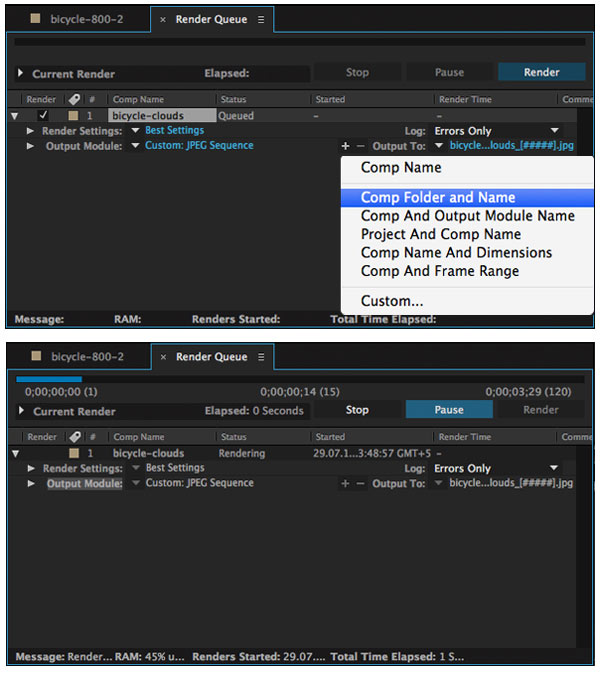The image size is (600, 679).
Task: Collapse bicycle-clouds queue item in bottom panel
Action: (16, 454)
